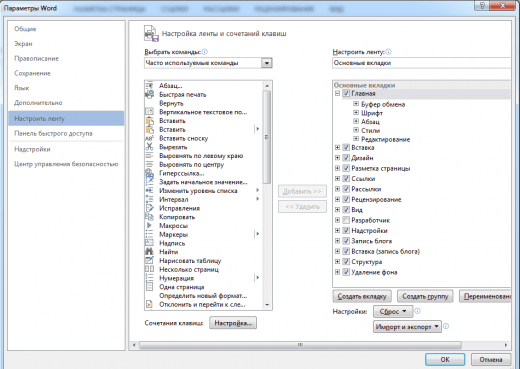Image resolution: width=520 pixels, height=369 pixels.
Task: Open the Правописание settings section
Action: point(36,58)
